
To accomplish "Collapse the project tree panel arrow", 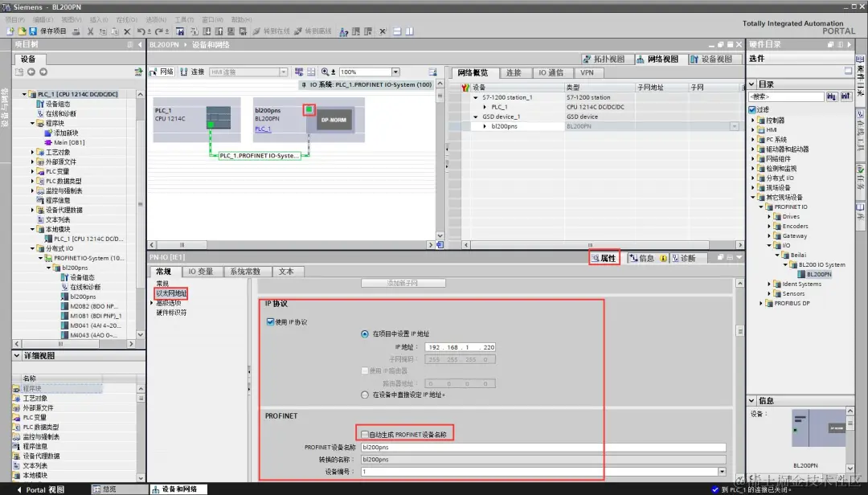I will 140,45.
